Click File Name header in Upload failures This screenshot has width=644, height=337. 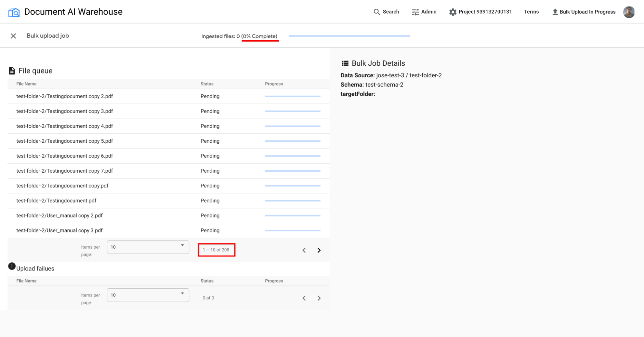tap(26, 281)
